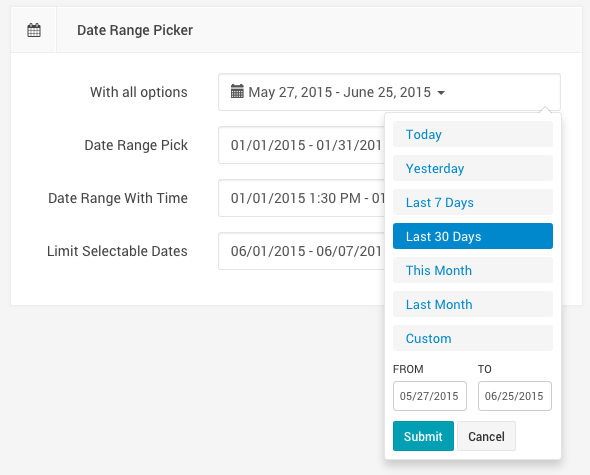Viewport: 590px width, 475px height.
Task: Click the FROM date input field
Action: [430, 396]
